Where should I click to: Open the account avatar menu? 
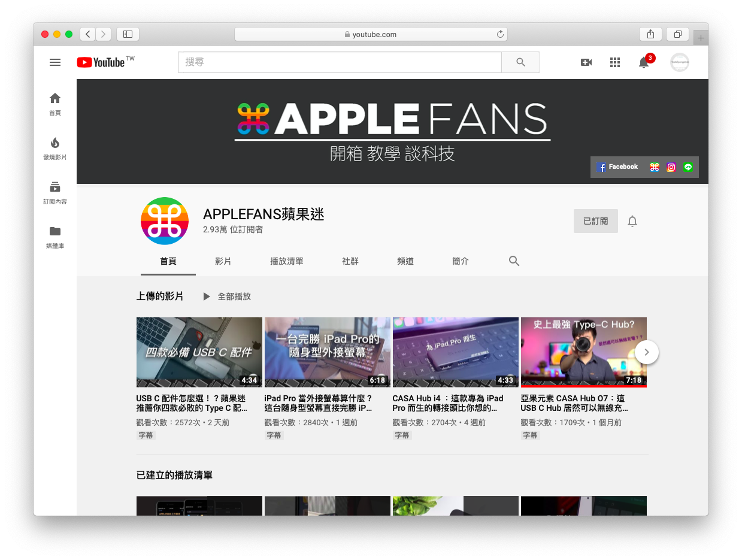coord(680,62)
